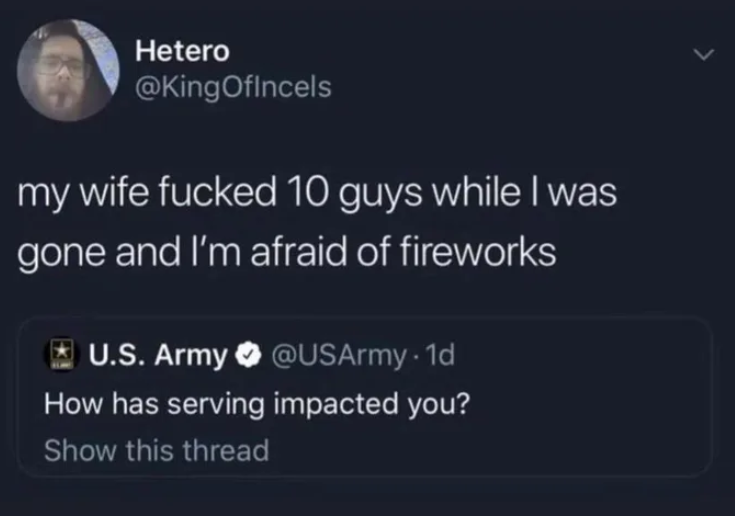Click the @KingOfIncels handle
Image resolution: width=735 pixels, height=516 pixels.
point(232,90)
